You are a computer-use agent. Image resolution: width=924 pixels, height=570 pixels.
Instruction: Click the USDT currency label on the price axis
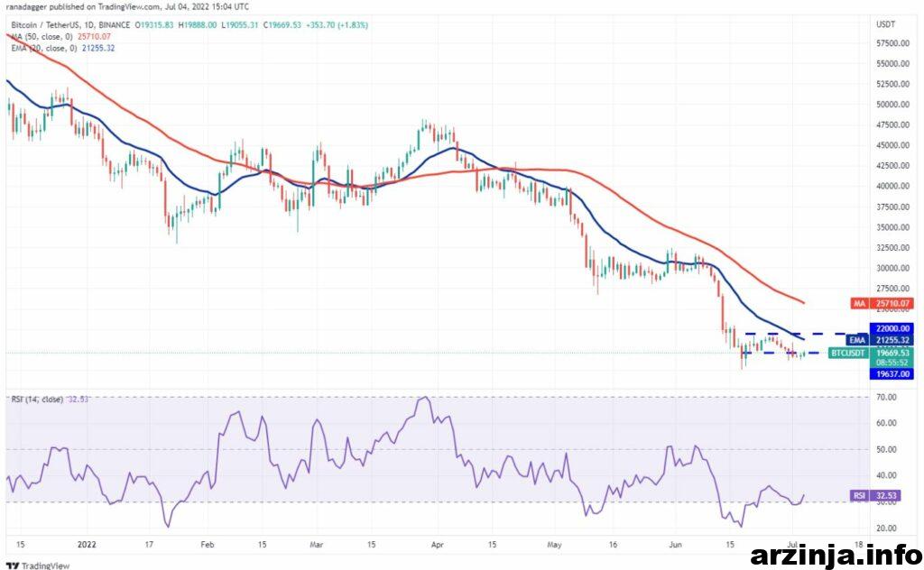886,24
